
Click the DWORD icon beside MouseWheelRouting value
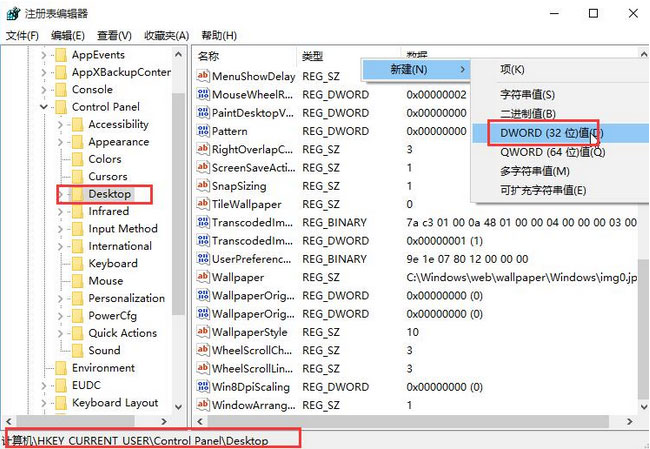tap(203, 95)
